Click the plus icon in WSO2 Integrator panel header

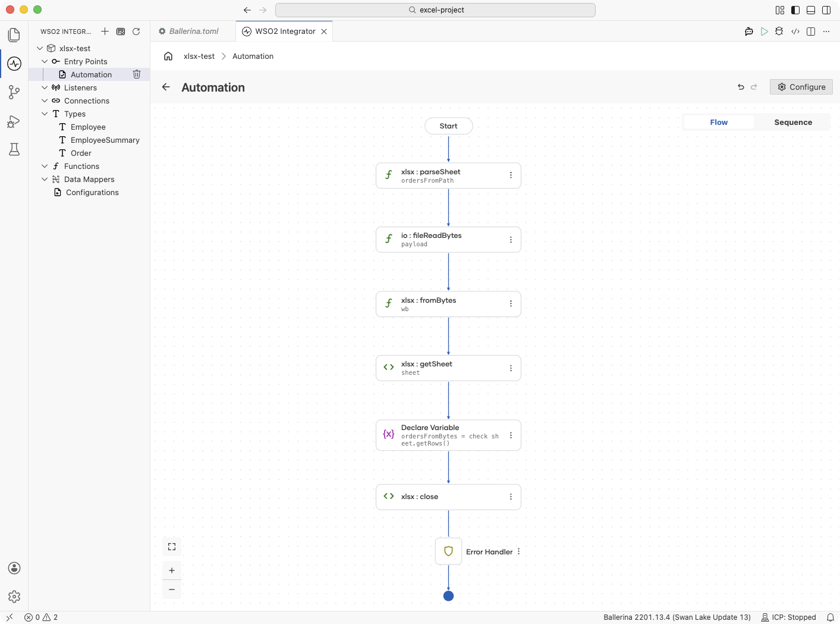[x=105, y=32]
